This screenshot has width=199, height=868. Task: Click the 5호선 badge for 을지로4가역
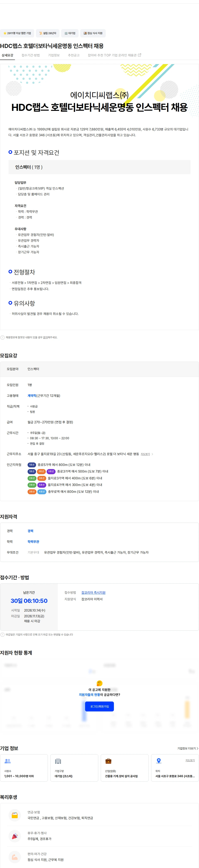coord(41,485)
